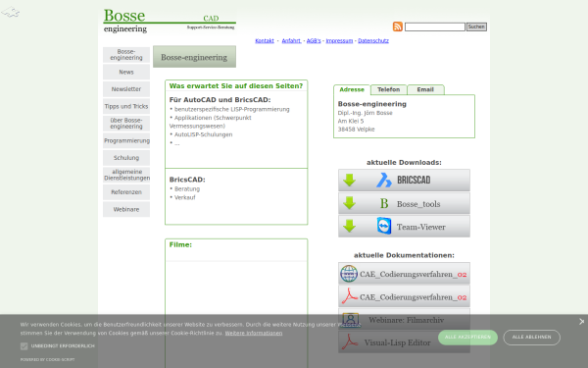This screenshot has width=588, height=368.
Task: Toggle the Unbedingt erforderlich checkbox
Action: click(x=24, y=346)
